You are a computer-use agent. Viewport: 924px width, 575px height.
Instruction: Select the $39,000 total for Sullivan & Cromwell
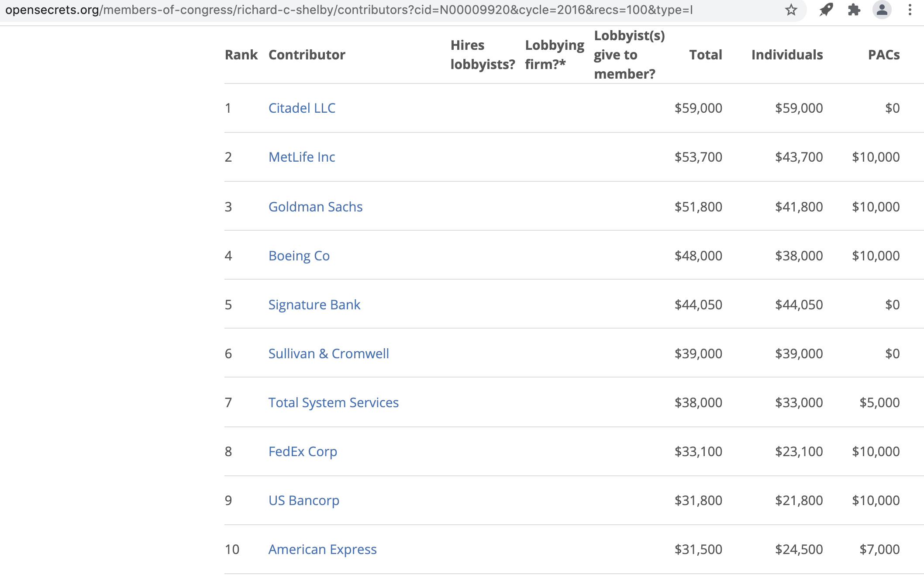[x=698, y=353]
